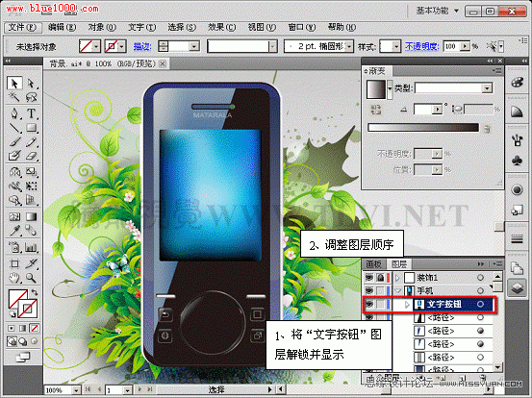Screen dimensions: 532x398
Task: Activate the Paintbrush tool
Action: point(14,142)
